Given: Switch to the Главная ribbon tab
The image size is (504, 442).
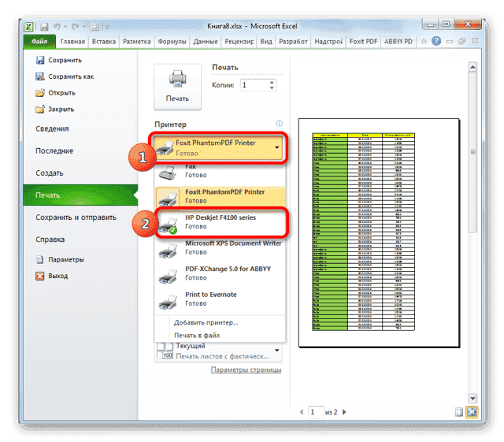Looking at the screenshot, I should tap(72, 42).
